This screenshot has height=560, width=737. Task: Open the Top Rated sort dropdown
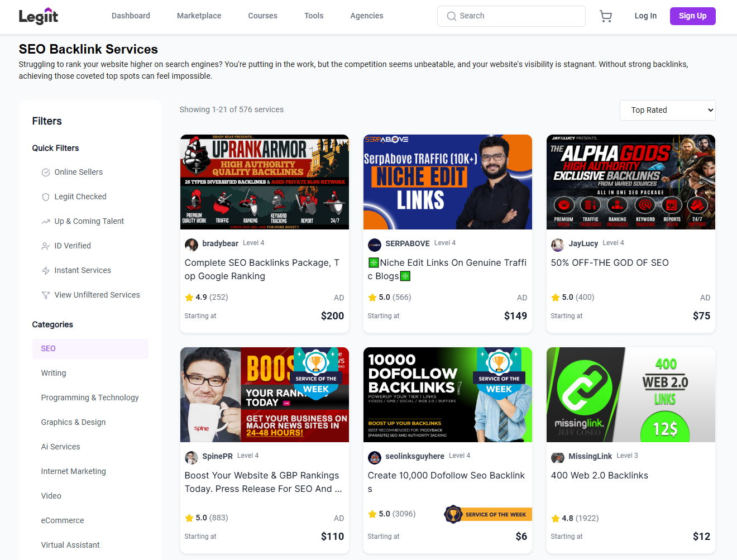667,110
